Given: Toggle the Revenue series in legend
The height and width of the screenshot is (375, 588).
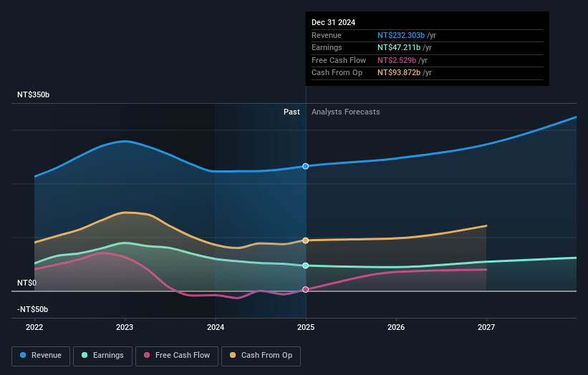Looking at the screenshot, I should coord(41,355).
